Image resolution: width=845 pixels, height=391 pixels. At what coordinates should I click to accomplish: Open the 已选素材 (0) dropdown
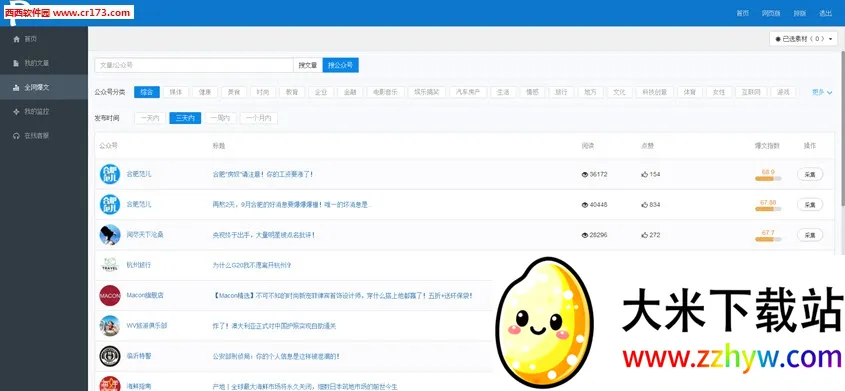[804, 39]
